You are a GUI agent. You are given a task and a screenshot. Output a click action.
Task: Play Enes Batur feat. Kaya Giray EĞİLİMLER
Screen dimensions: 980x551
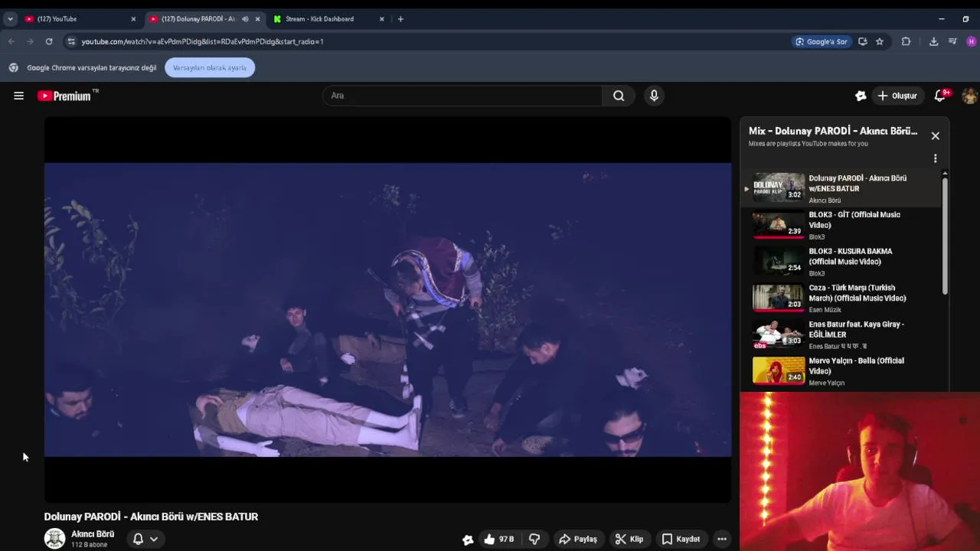coord(840,335)
